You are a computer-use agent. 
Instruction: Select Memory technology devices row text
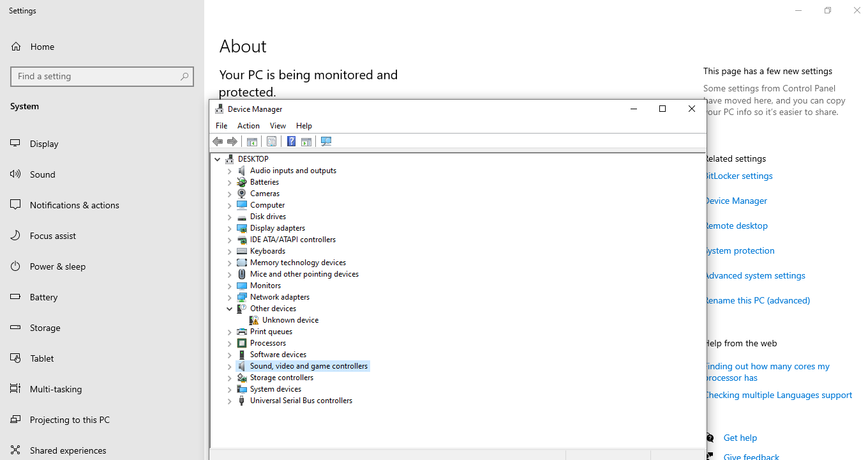[x=298, y=263]
